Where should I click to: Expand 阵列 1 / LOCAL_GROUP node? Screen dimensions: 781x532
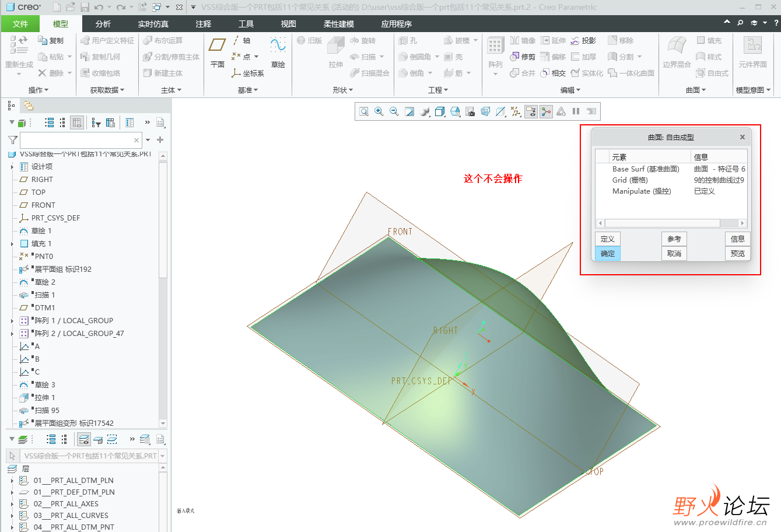[x=12, y=321]
